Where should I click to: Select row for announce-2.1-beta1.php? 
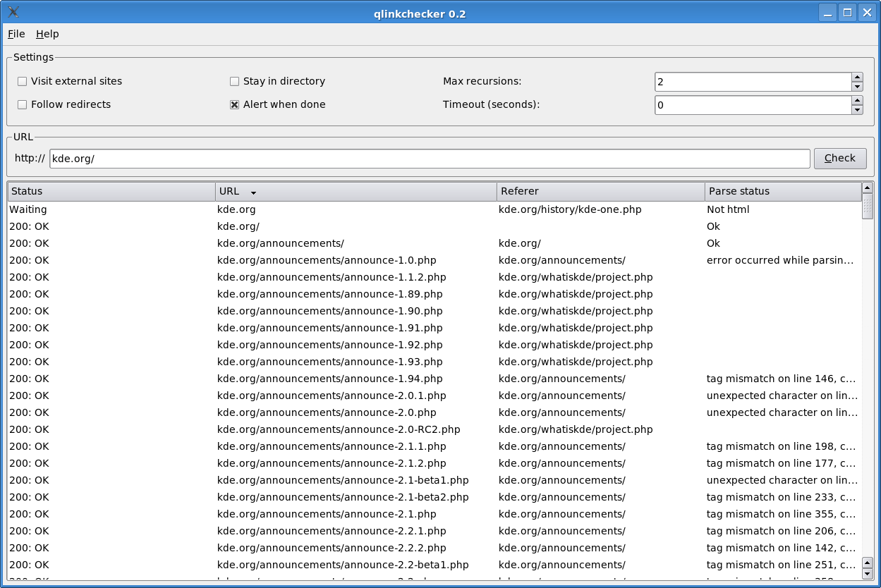point(435,480)
